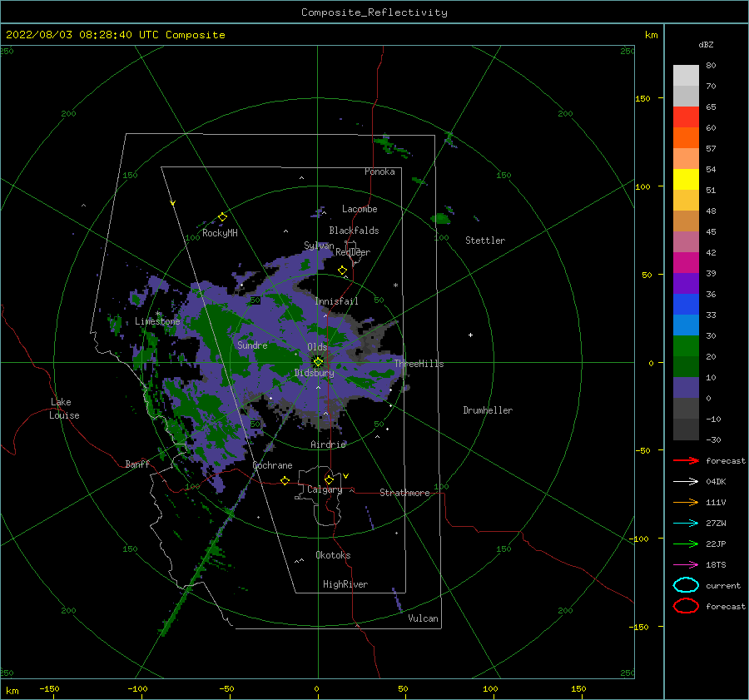Select the bright blue 33-36 dBZ swatch
The width and height of the screenshot is (749, 700).
coord(686,305)
